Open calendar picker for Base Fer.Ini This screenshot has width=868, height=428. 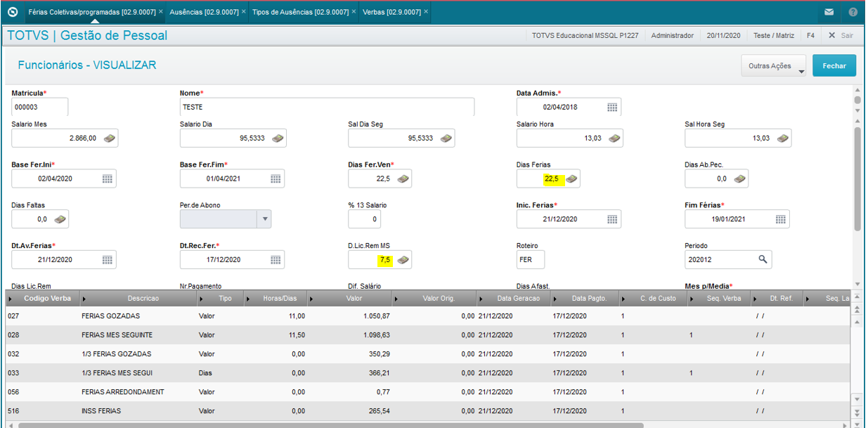tap(108, 179)
